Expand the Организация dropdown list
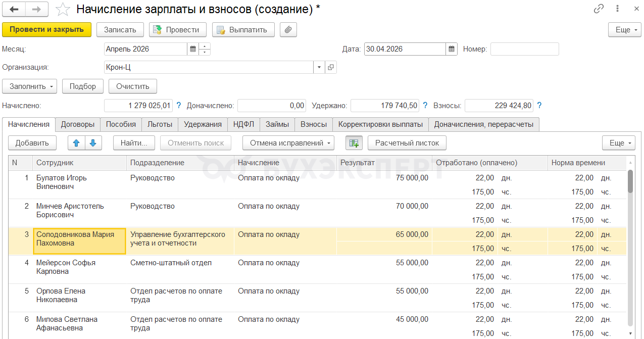The height and width of the screenshot is (339, 644). coord(319,67)
